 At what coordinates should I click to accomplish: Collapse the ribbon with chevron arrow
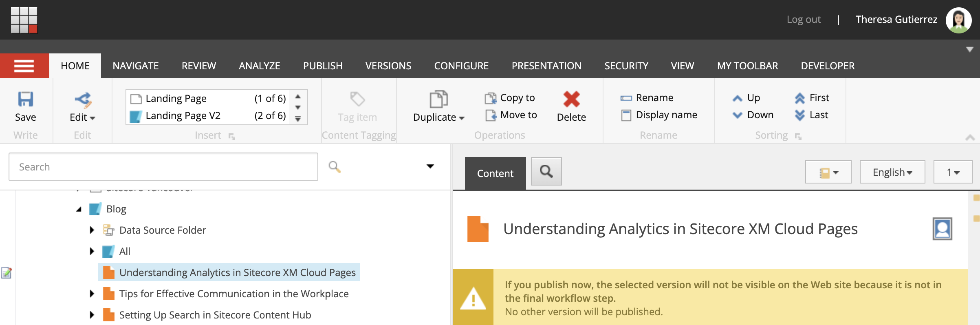pos(970,138)
